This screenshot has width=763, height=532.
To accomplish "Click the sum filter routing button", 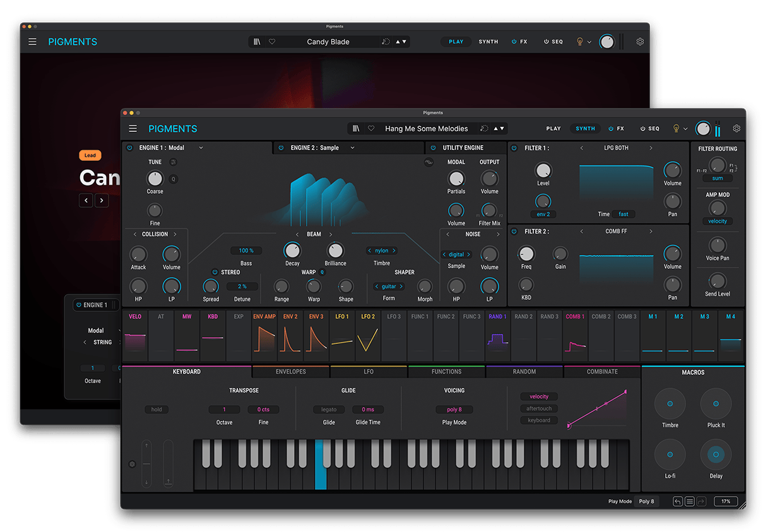I will (717, 179).
